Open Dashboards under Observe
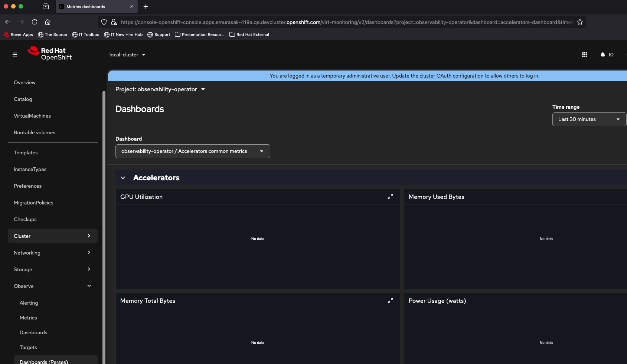 click(33, 332)
